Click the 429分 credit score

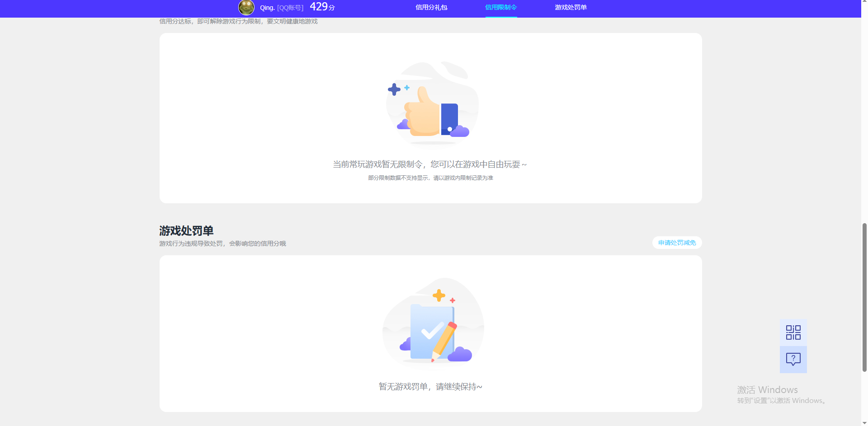pos(322,7)
